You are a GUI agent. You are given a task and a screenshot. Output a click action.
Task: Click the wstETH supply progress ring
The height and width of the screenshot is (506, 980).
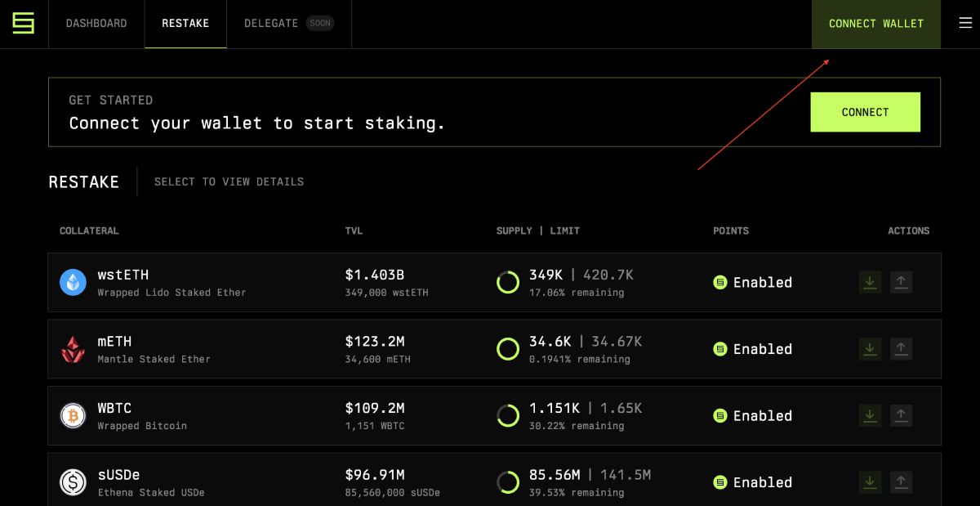click(x=508, y=283)
